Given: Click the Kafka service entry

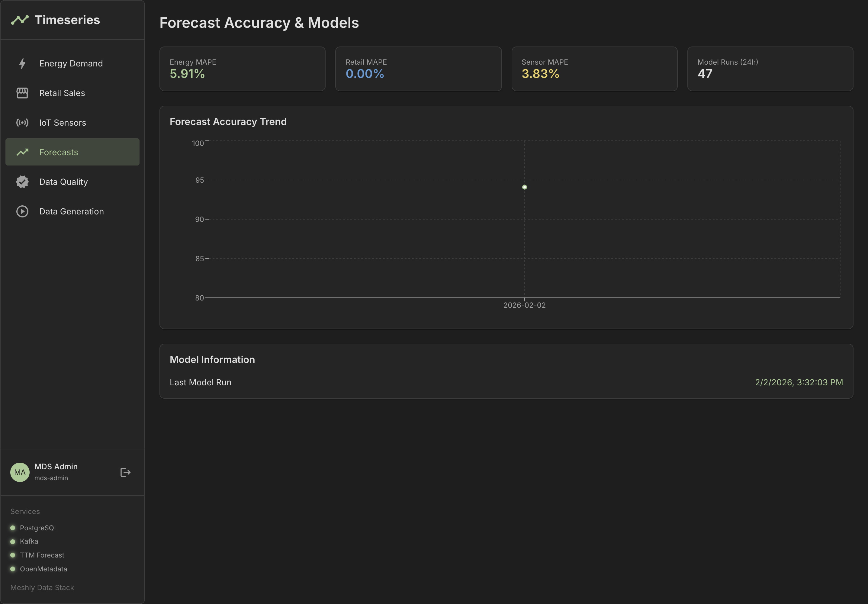Looking at the screenshot, I should coord(29,541).
